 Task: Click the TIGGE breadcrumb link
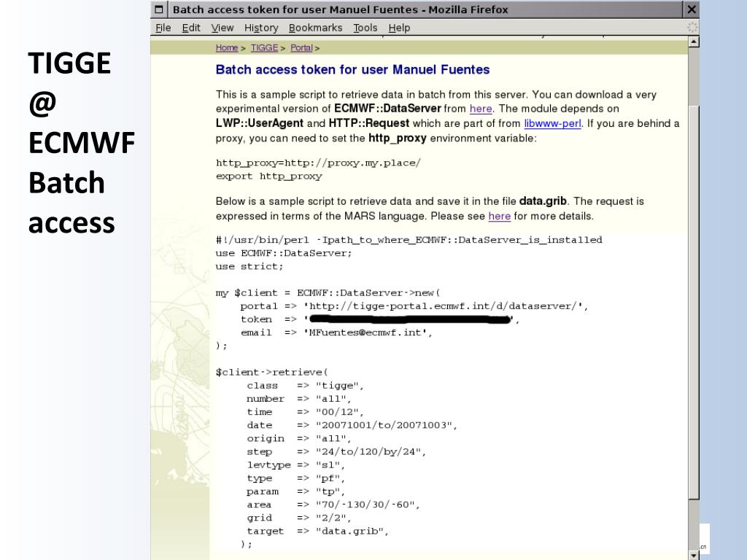tap(264, 47)
